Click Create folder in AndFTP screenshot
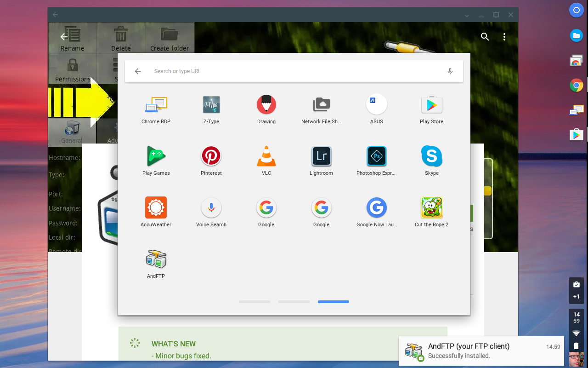This screenshot has width=588, height=368. (170, 39)
